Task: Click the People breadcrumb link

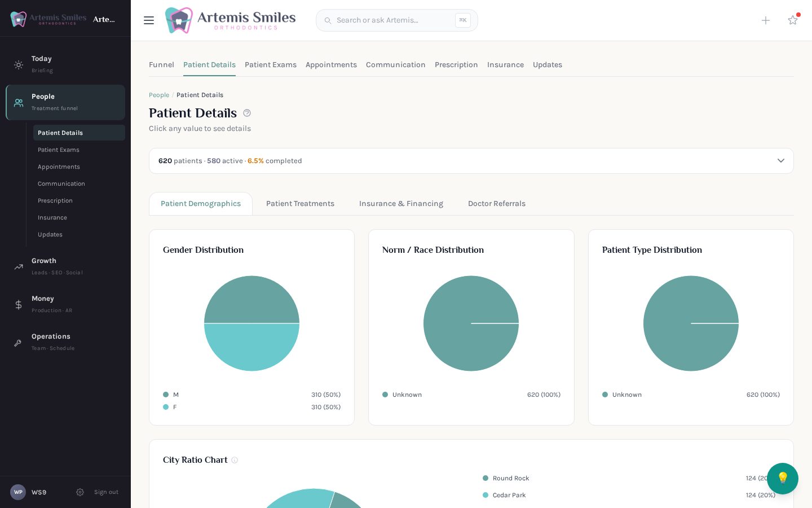Action: point(159,95)
